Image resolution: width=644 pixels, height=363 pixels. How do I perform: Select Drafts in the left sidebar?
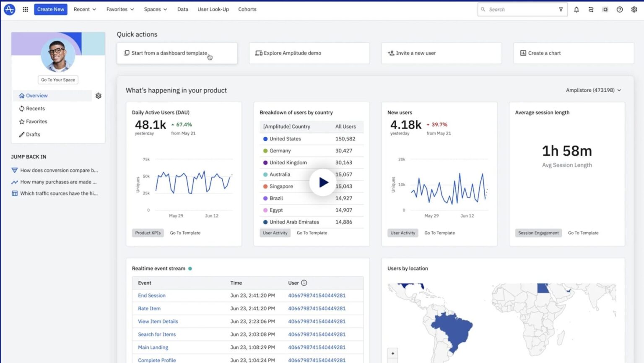click(33, 135)
